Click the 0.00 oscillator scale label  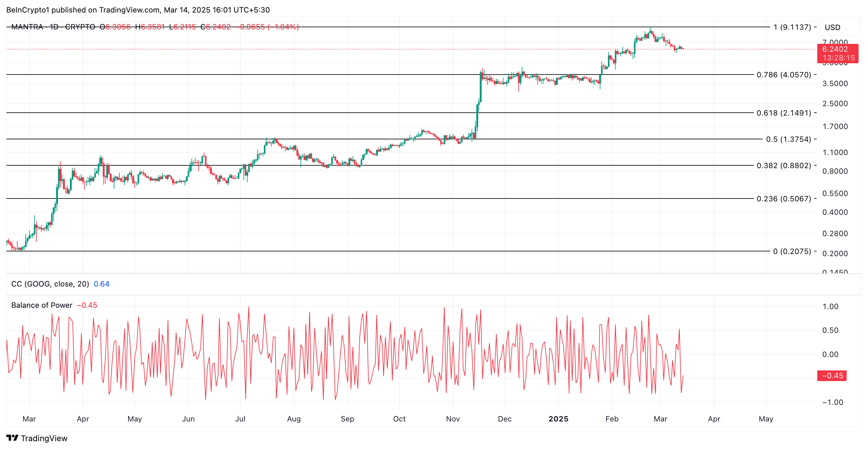(x=830, y=354)
